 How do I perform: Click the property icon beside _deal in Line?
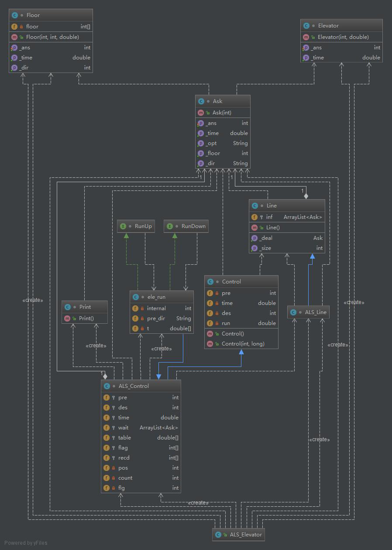point(254,238)
